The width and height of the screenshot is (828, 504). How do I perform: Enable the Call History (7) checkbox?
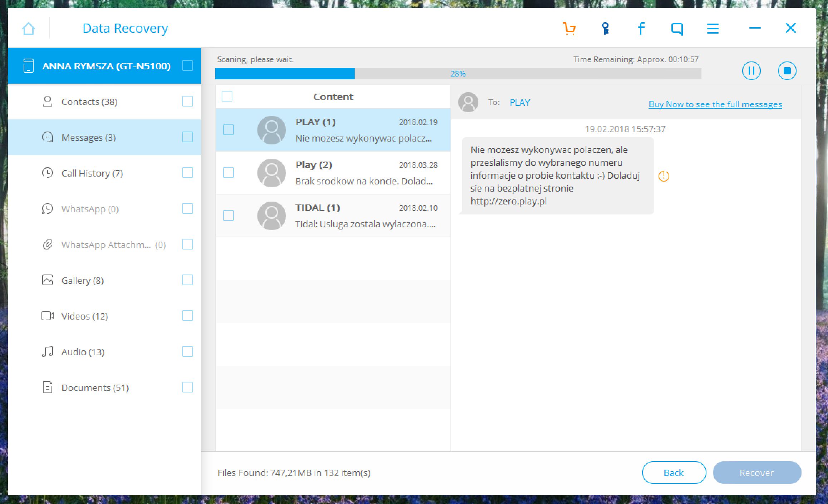(x=188, y=173)
